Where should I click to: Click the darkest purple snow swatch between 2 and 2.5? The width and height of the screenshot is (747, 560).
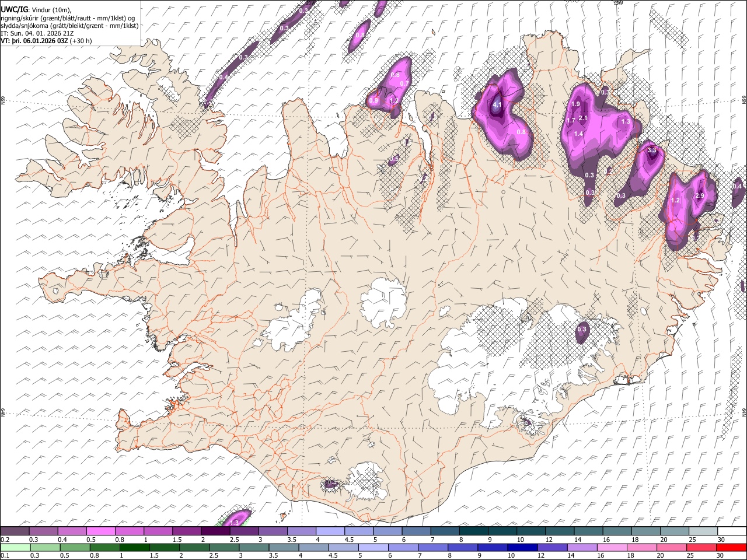[x=215, y=531]
